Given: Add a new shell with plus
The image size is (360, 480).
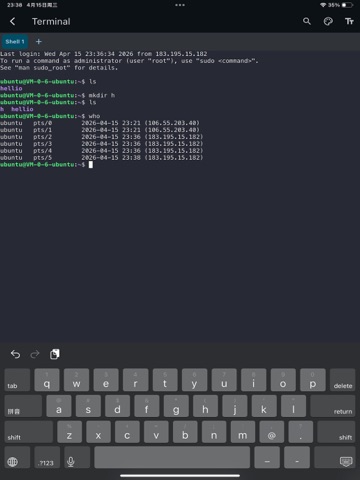Looking at the screenshot, I should pyautogui.click(x=39, y=42).
